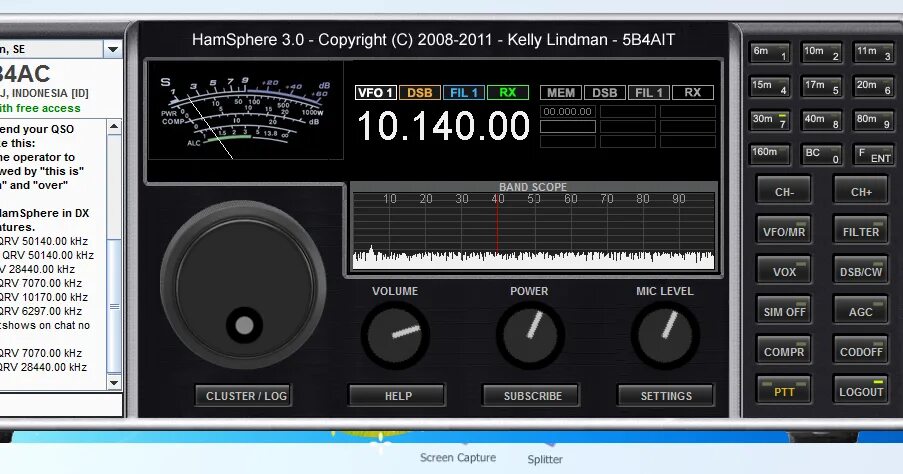
Task: Switch to the 20m band
Action: coord(874,87)
